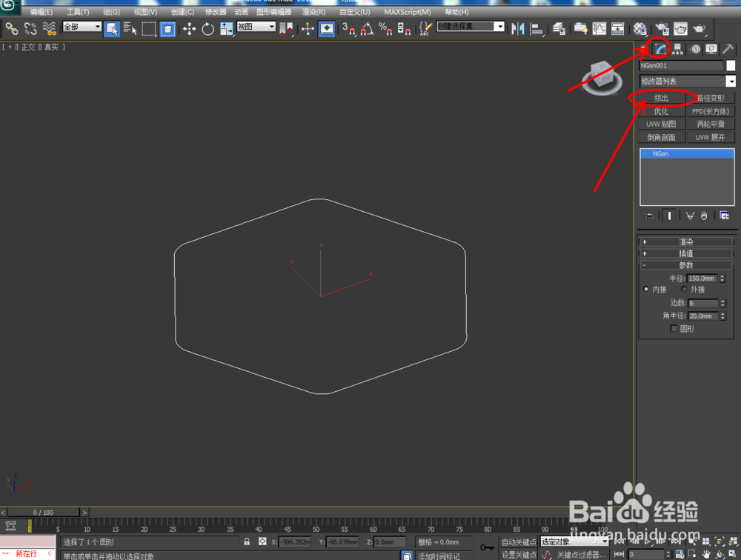Expand the 插值 rollout
The image size is (741, 560).
(686, 253)
